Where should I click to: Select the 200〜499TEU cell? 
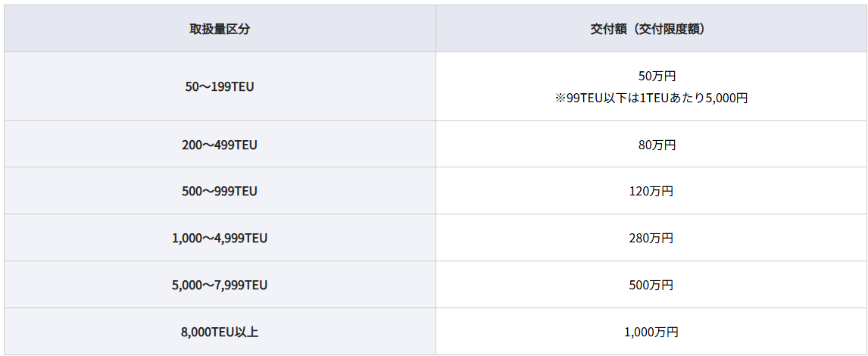coord(220,145)
